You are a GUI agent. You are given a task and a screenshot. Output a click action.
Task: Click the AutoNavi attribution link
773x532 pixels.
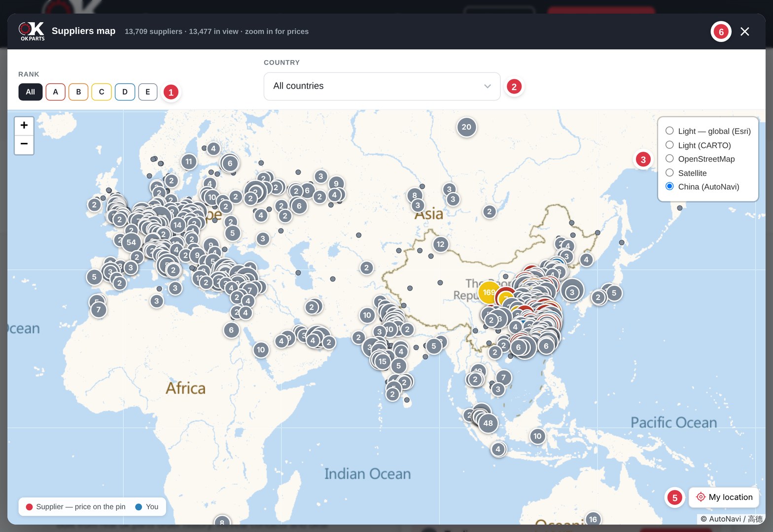pos(731,519)
